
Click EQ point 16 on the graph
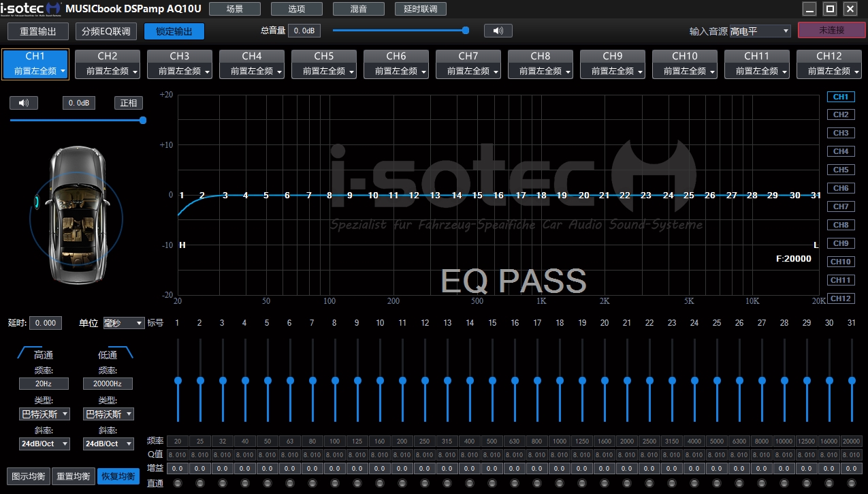(498, 196)
